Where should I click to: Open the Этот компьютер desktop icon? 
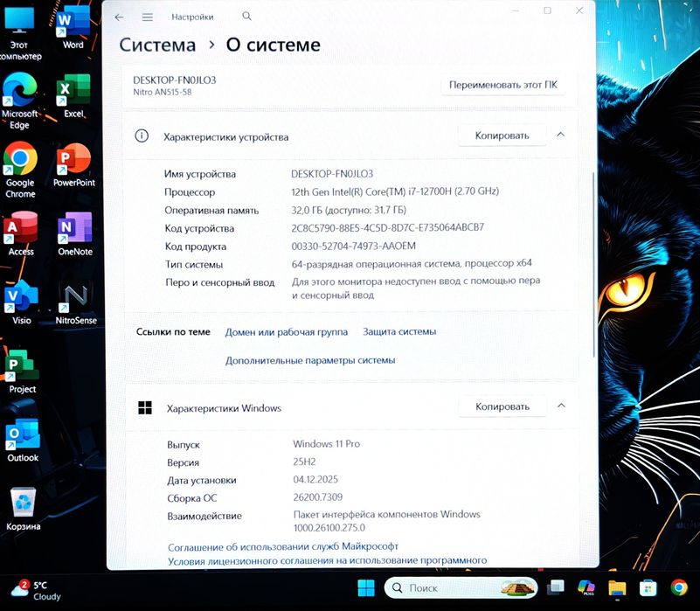[x=19, y=33]
